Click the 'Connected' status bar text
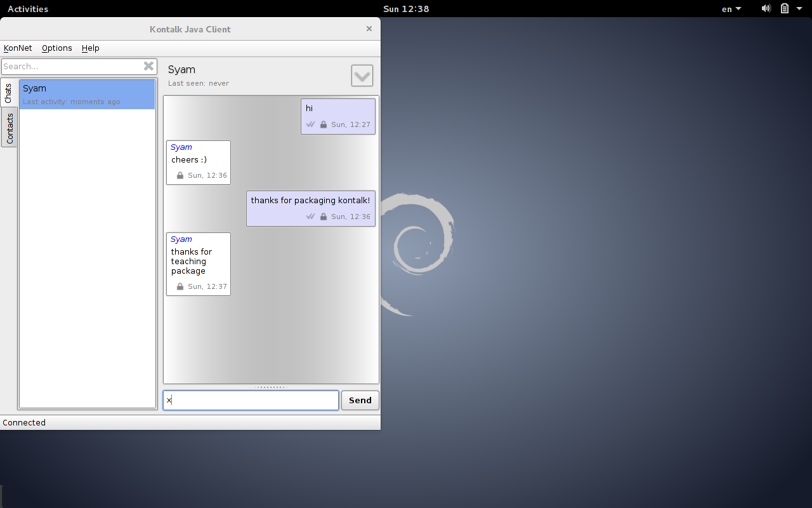This screenshot has height=508, width=812. coord(24,423)
